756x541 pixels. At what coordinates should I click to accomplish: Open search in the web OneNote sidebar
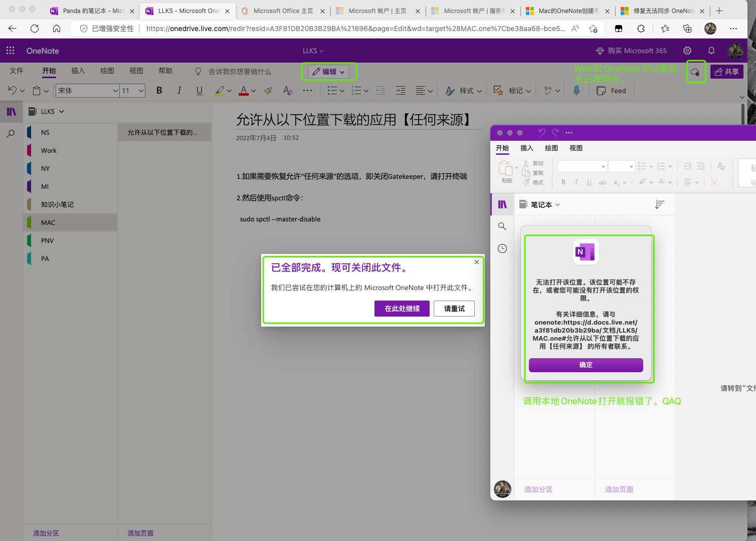coord(11,134)
